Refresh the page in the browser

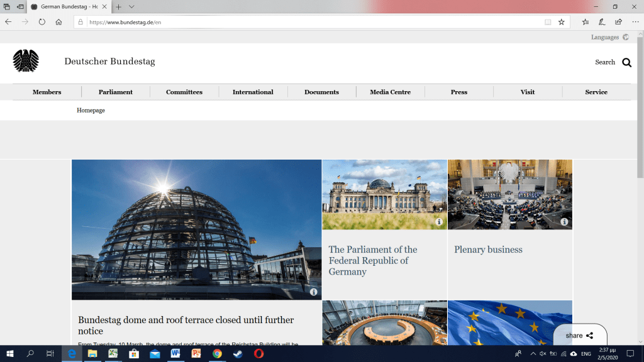[42, 21]
